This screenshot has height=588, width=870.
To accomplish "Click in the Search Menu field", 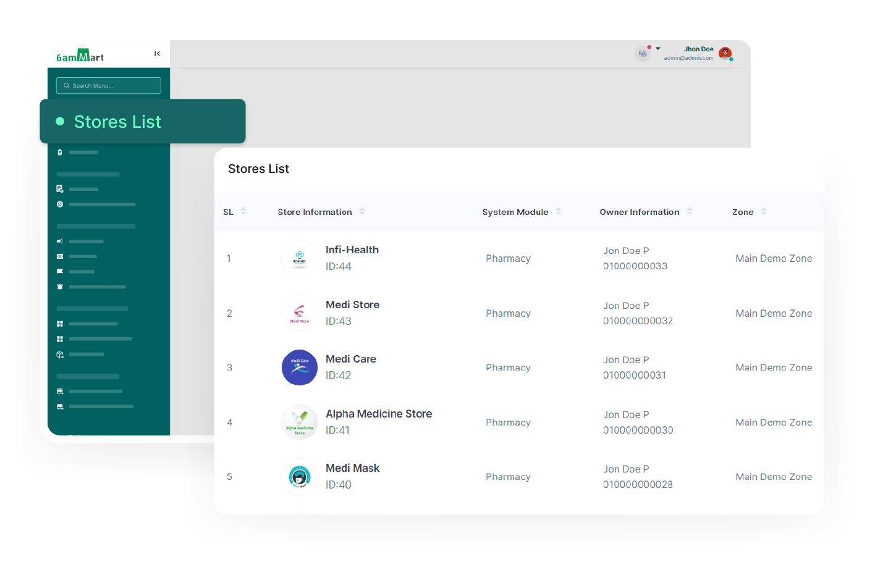I will (109, 86).
